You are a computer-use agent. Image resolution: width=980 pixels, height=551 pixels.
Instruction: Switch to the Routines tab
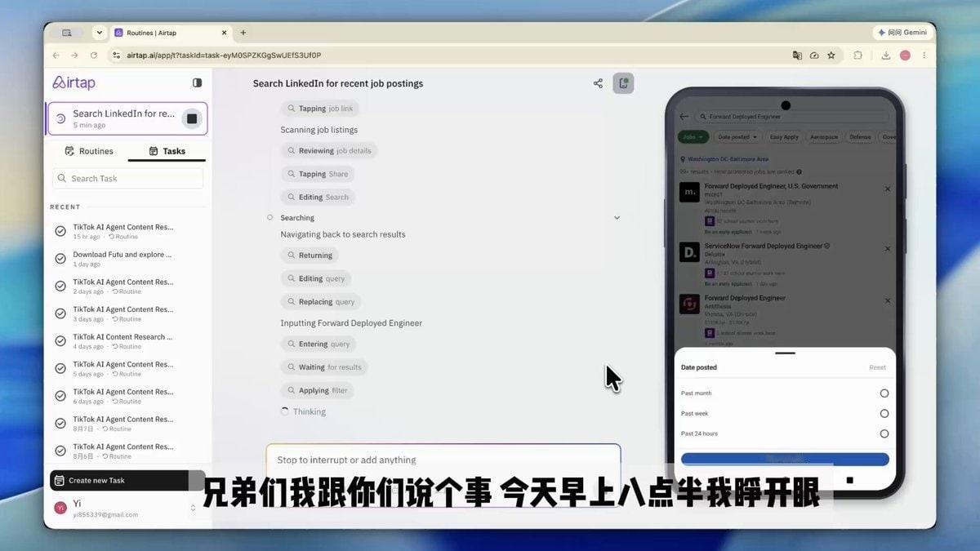click(89, 151)
